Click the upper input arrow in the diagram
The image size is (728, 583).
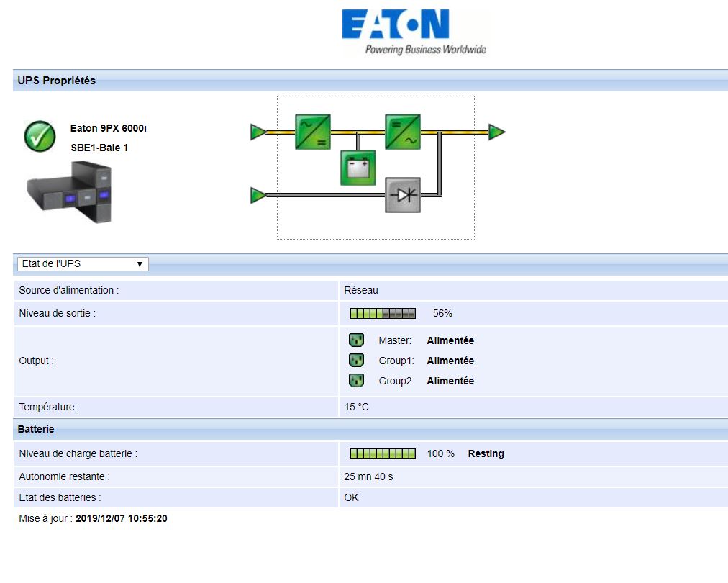tap(258, 132)
